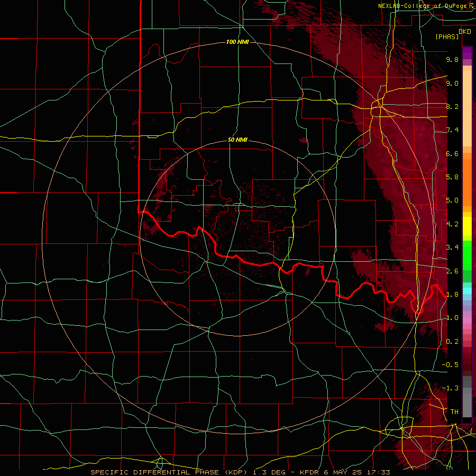Pick the gray segment near the TH label
The image size is (476, 476).
(x=467, y=405)
